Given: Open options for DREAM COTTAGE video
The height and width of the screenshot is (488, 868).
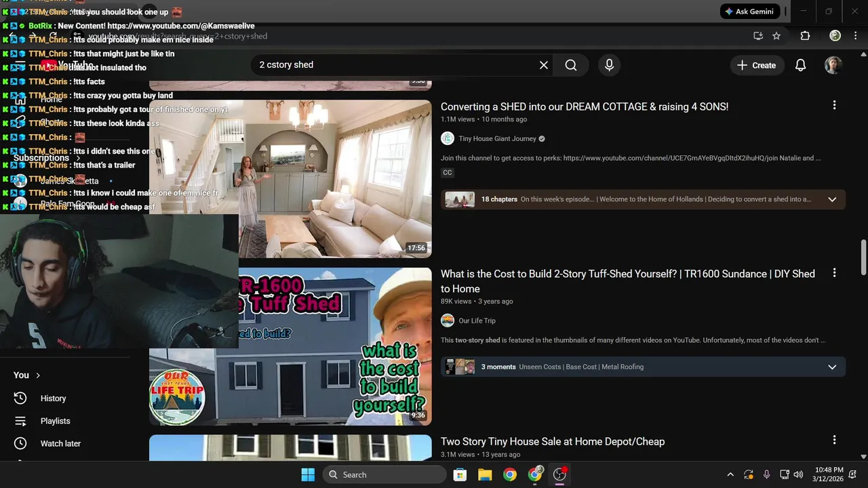Looking at the screenshot, I should point(834,105).
